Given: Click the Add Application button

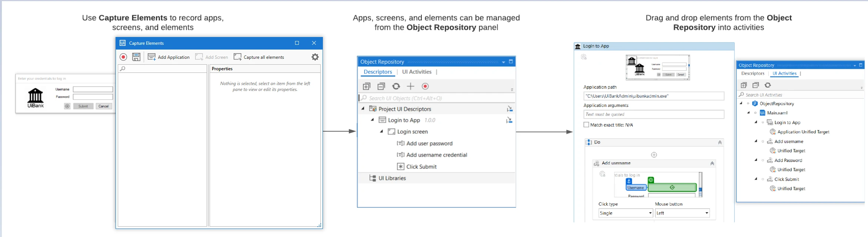Looking at the screenshot, I should coord(168,57).
